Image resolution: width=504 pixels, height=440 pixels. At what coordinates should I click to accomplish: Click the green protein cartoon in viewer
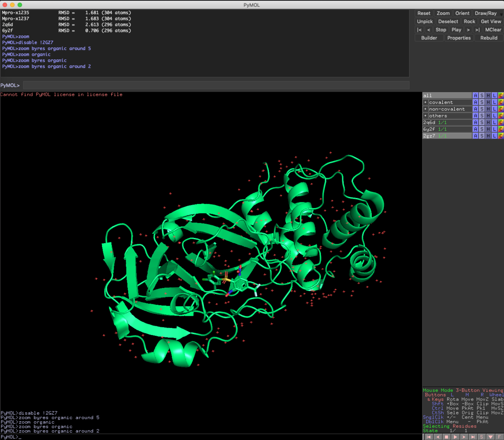click(x=244, y=260)
